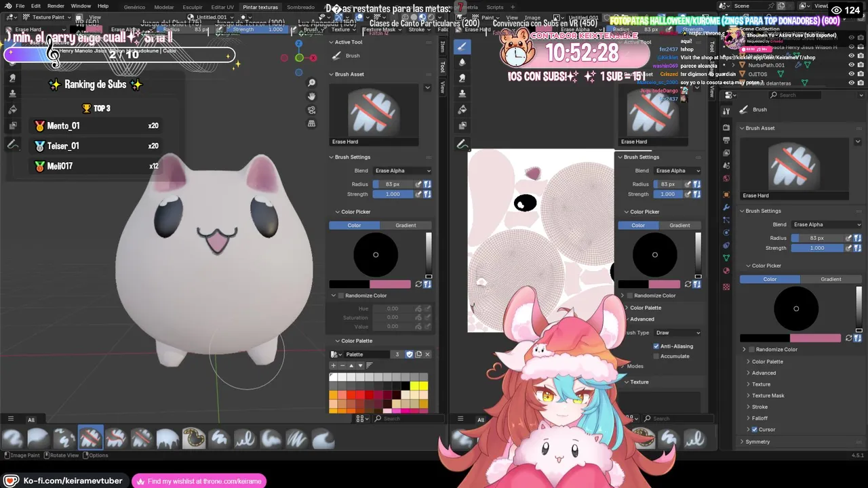Click the zoom magnifier icon in 3D viewport
Image resolution: width=868 pixels, height=488 pixels.
point(312,83)
